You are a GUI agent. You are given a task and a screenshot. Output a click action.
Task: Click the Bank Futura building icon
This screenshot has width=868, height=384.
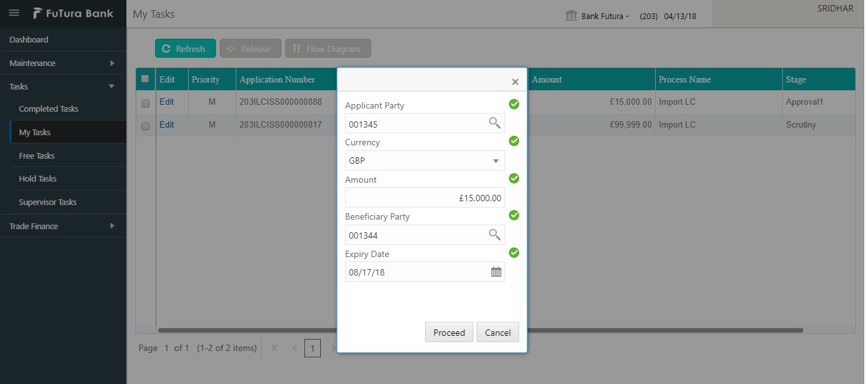click(x=571, y=15)
